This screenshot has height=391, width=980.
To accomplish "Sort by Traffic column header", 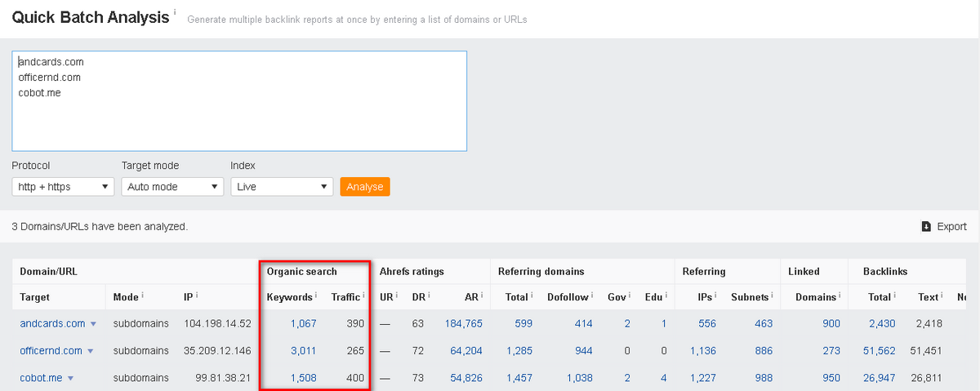I will coord(345,297).
